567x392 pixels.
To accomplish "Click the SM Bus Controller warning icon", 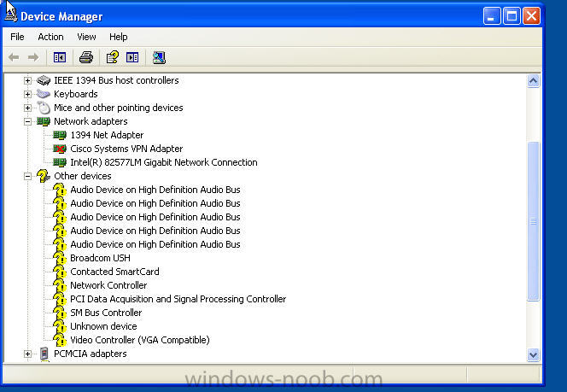I will tap(60, 313).
